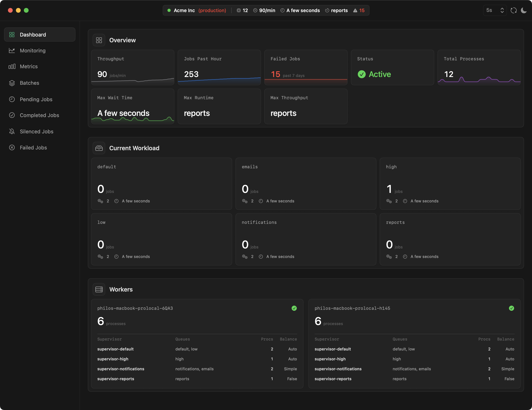Open the high queue workload card

pyautogui.click(x=450, y=184)
